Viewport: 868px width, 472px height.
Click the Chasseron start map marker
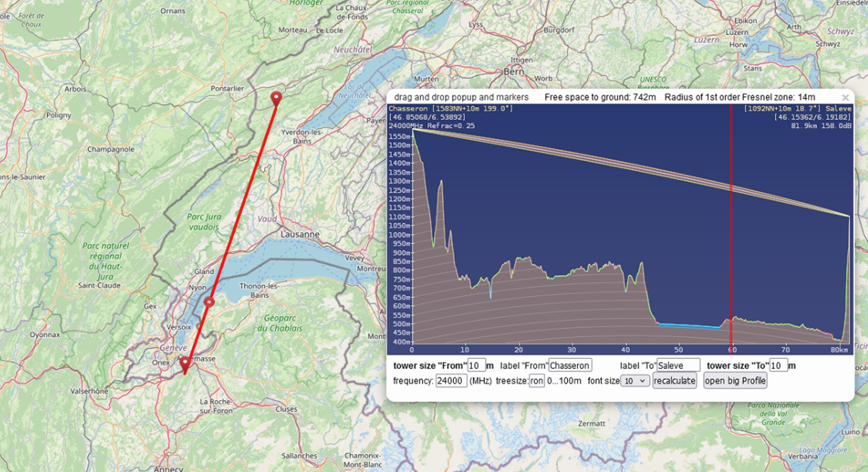tap(275, 98)
